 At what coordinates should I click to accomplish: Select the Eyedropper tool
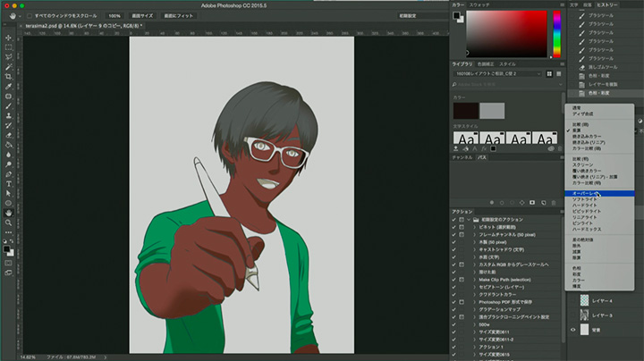[x=8, y=87]
